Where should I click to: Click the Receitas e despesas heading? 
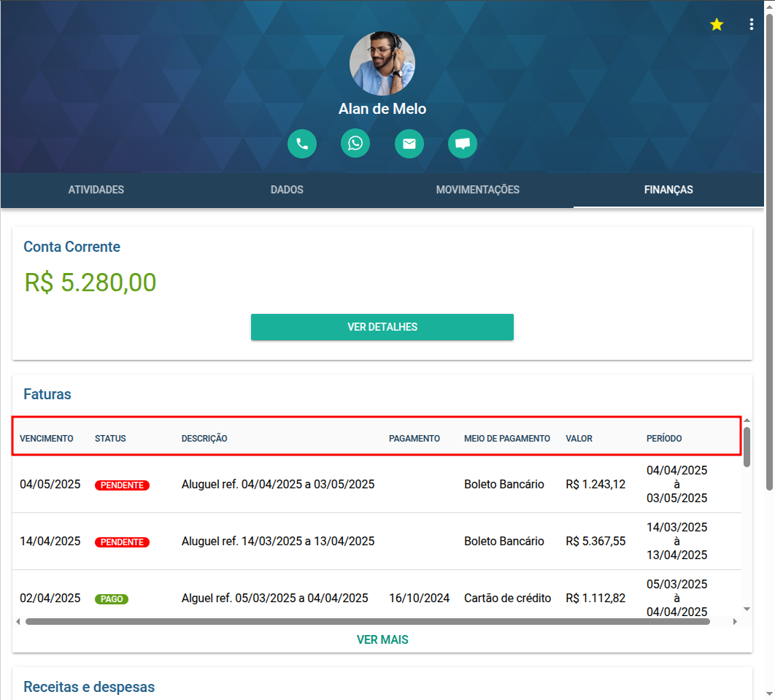[x=89, y=687]
